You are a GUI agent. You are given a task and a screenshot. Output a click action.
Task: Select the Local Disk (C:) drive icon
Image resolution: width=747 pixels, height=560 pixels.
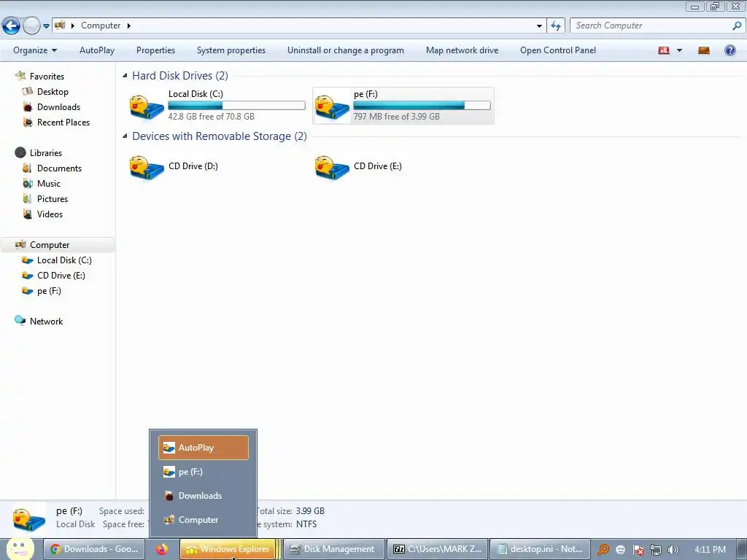coord(146,106)
